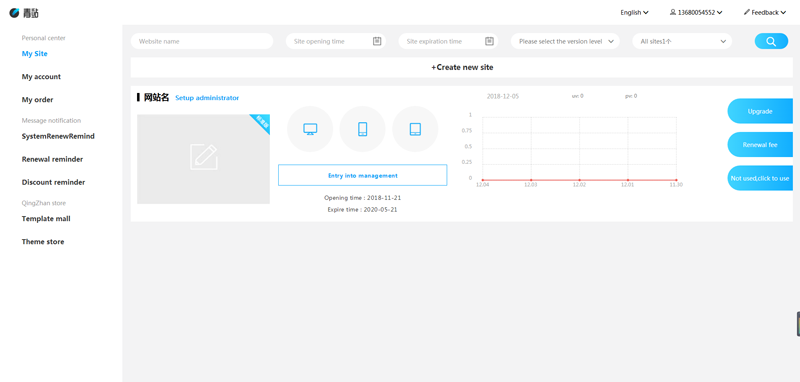800x382 pixels.
Task: Select Template mall in sidebar
Action: [46, 219]
